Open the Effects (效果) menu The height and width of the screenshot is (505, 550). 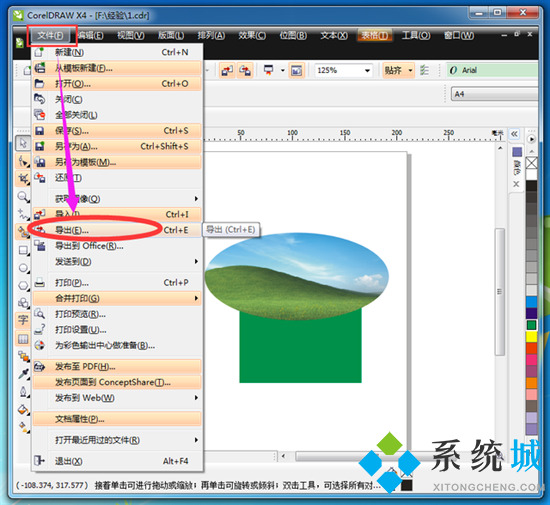[x=252, y=35]
